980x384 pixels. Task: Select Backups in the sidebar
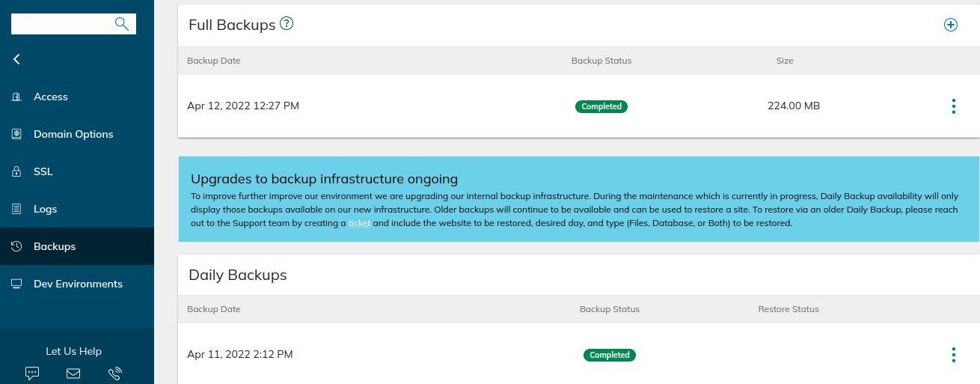pos(77,246)
